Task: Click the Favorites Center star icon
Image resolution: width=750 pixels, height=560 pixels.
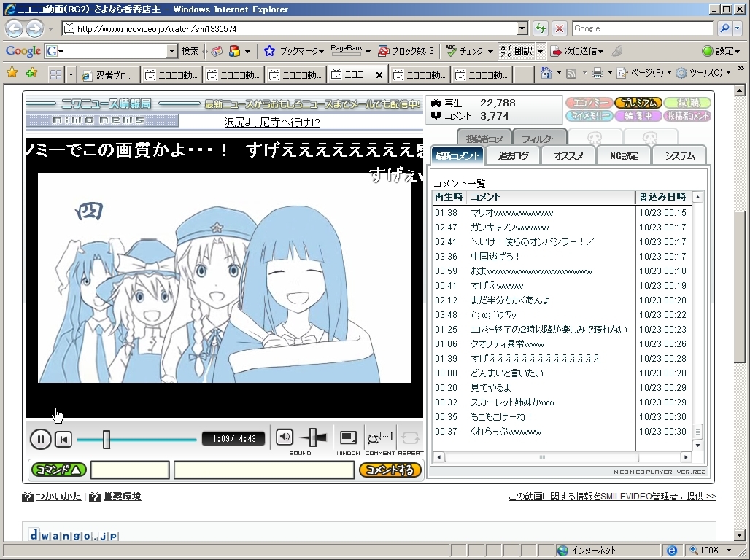Action: coord(12,73)
